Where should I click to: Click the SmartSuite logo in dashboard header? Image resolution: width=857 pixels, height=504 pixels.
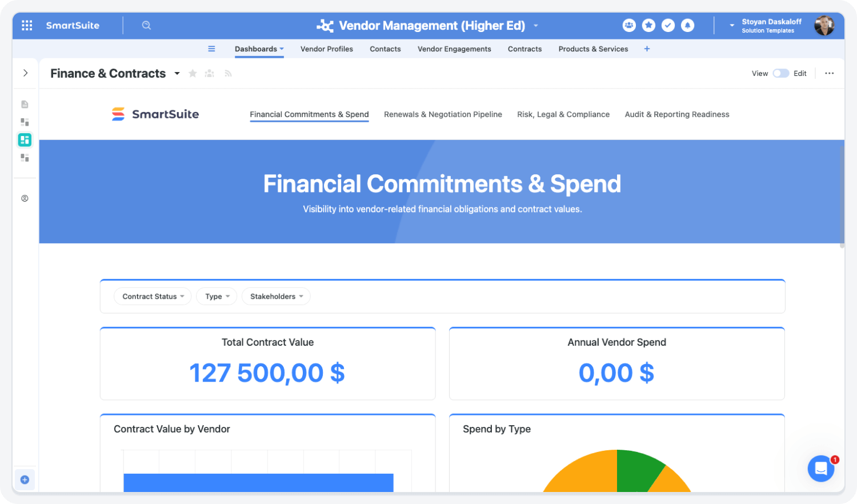click(x=155, y=114)
